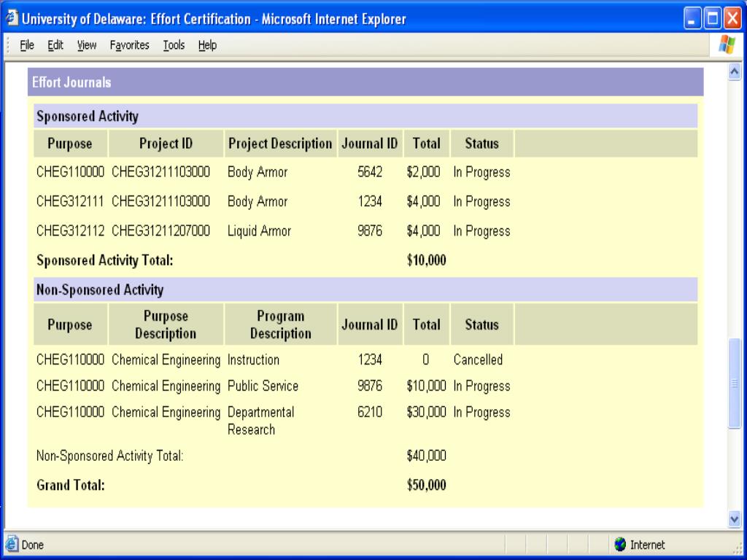Close the Effort Certification window
The width and height of the screenshot is (747, 560).
click(732, 18)
